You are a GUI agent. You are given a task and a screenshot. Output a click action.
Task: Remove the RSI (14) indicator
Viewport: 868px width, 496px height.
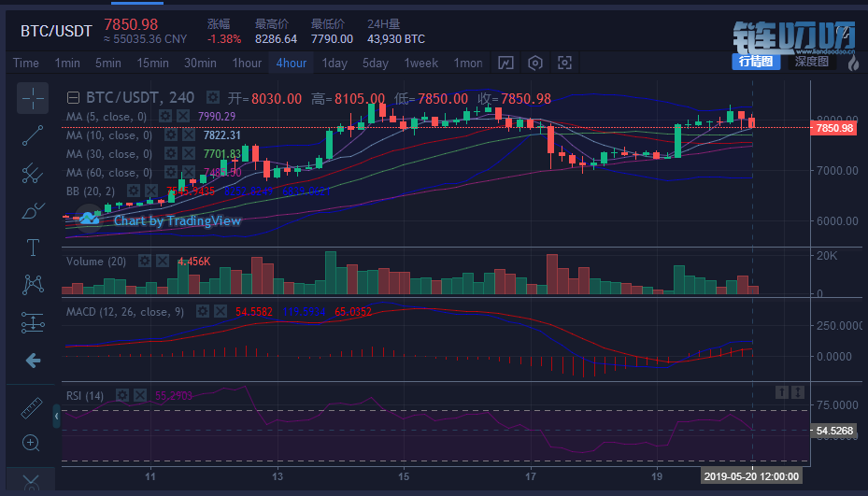(x=140, y=395)
